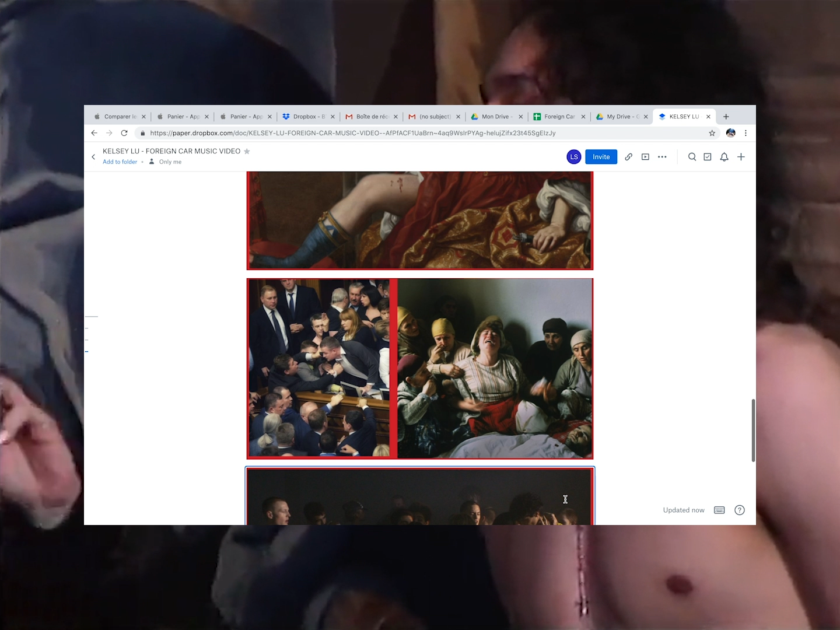The image size is (840, 630).
Task: Open search in Dropbox Paper
Action: point(692,157)
